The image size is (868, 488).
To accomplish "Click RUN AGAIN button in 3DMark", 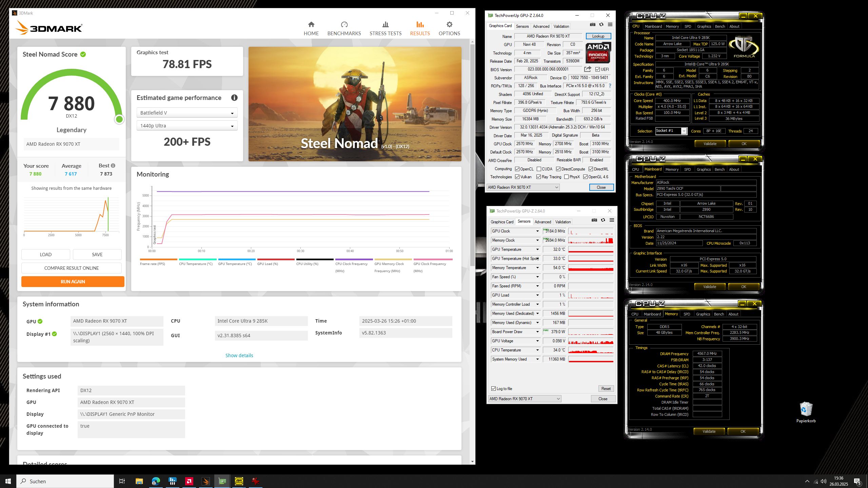I will point(73,282).
